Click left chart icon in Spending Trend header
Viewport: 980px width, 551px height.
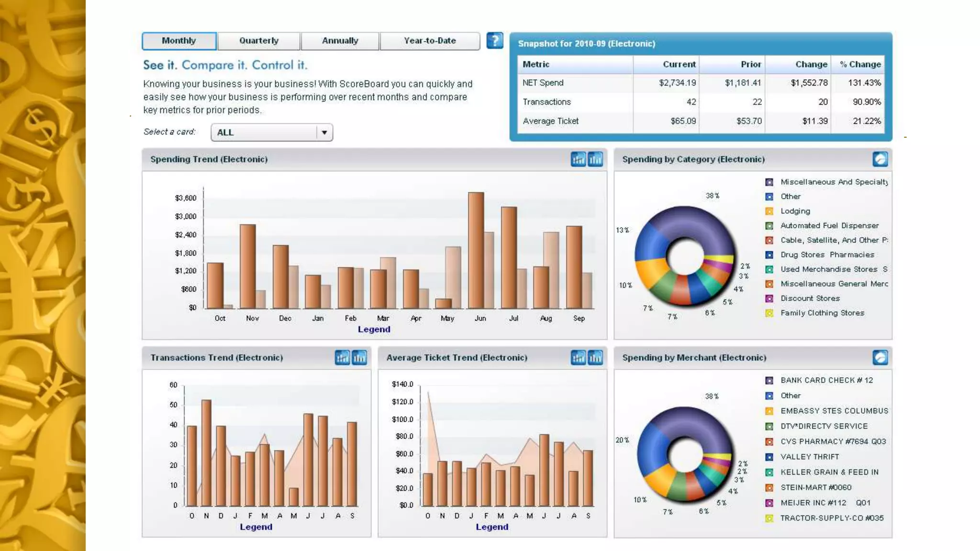(x=578, y=159)
